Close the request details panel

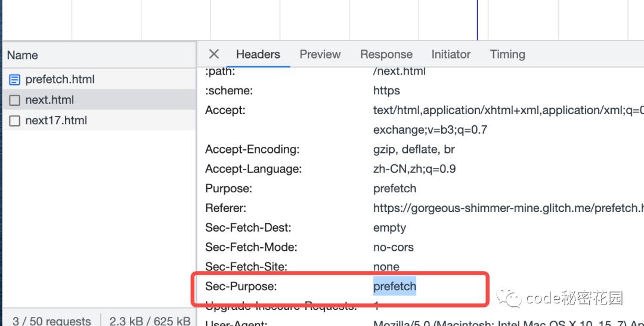(x=214, y=54)
